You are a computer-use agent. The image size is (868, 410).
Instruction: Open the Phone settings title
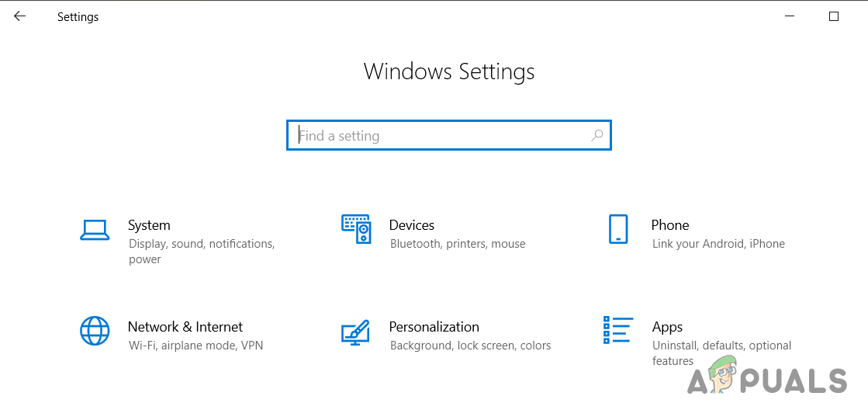point(669,225)
